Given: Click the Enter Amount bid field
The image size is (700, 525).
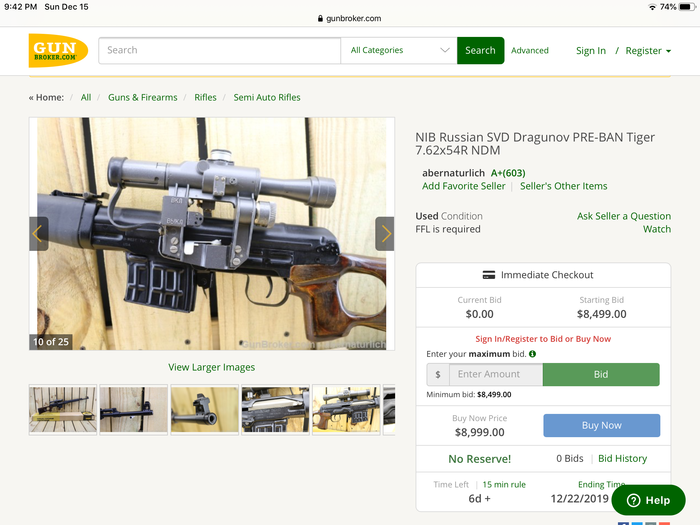Looking at the screenshot, I should [496, 374].
